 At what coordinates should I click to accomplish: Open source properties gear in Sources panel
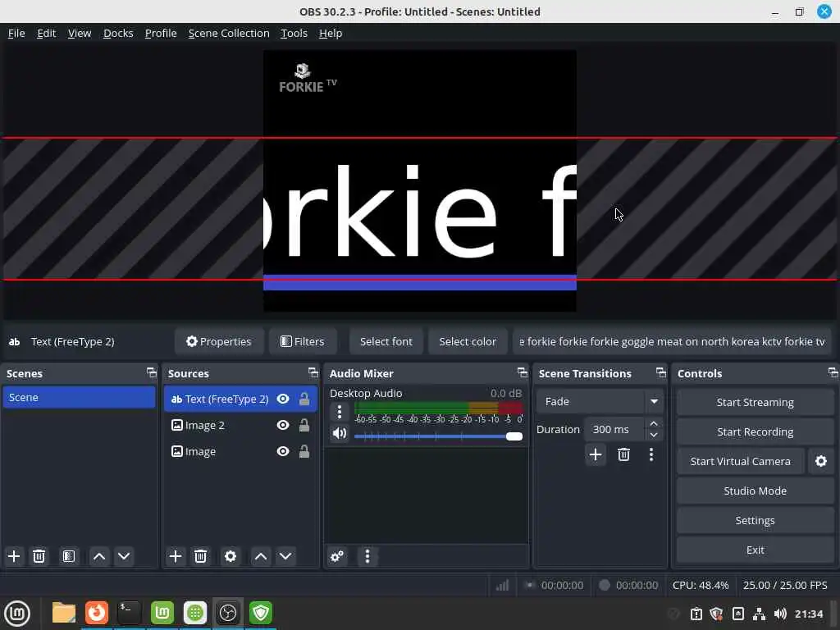231,556
